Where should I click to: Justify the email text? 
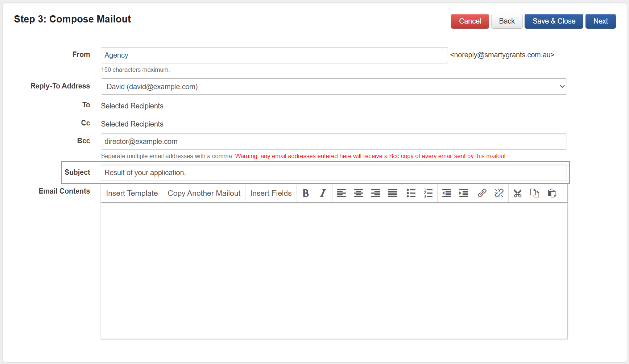coord(392,193)
